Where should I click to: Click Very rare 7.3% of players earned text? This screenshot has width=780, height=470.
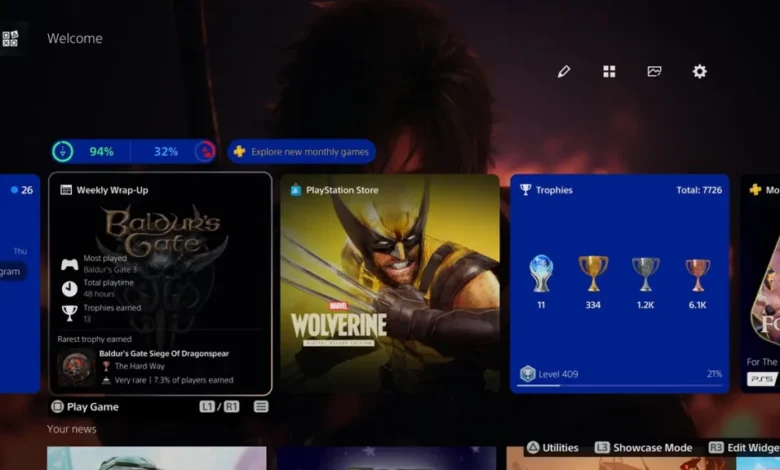[x=174, y=380]
